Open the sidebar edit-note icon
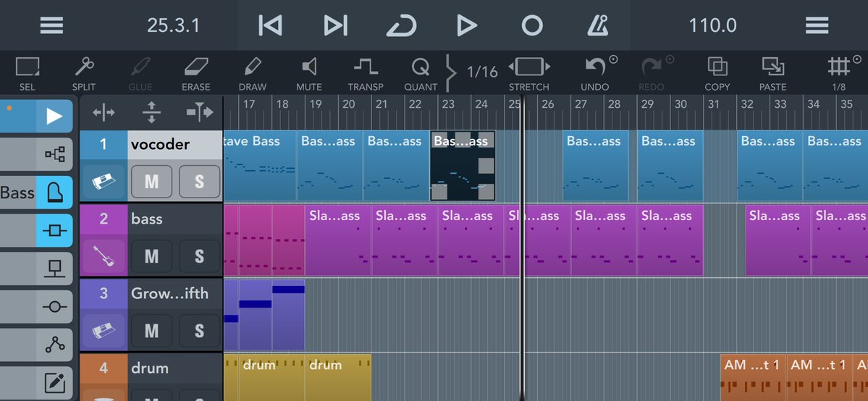 pos(54,383)
